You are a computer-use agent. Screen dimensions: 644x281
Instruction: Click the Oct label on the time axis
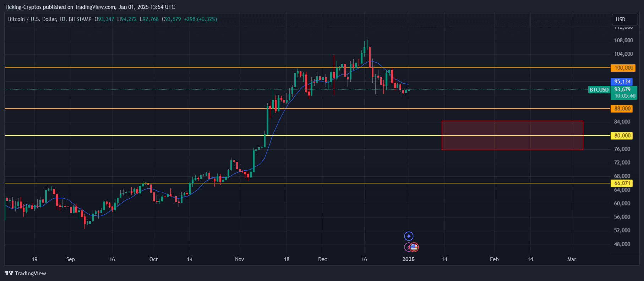pyautogui.click(x=153, y=259)
